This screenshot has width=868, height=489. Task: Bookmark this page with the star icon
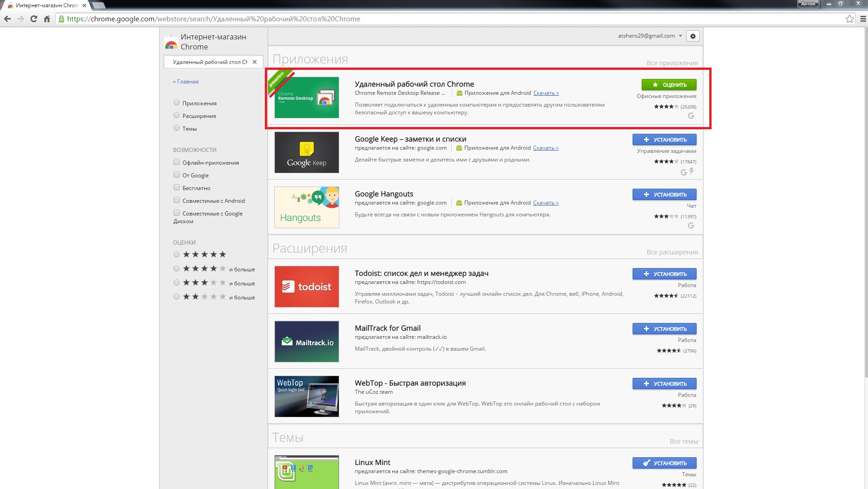849,19
